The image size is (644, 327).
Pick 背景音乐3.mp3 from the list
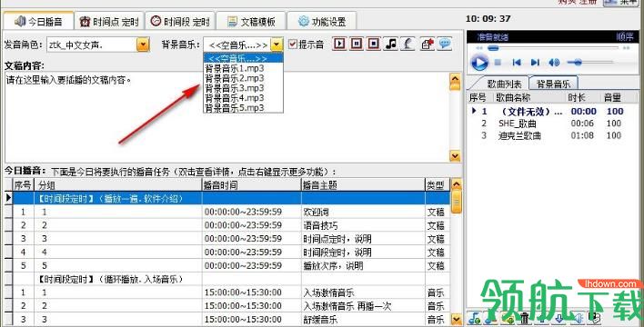tap(243, 88)
